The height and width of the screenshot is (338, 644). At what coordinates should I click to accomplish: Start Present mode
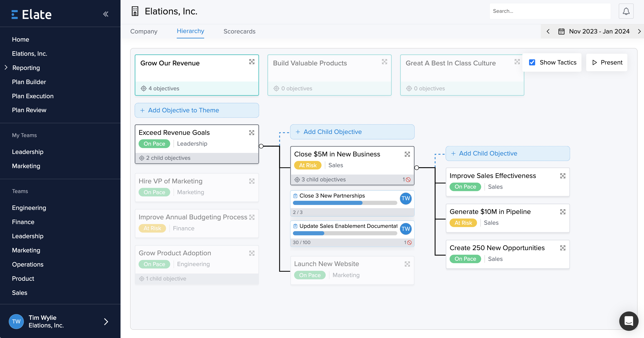[x=606, y=62]
